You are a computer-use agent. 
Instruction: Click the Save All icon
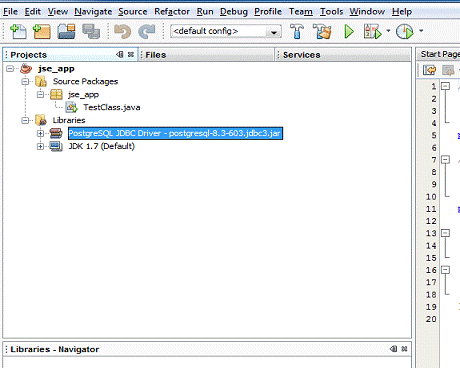[91, 31]
